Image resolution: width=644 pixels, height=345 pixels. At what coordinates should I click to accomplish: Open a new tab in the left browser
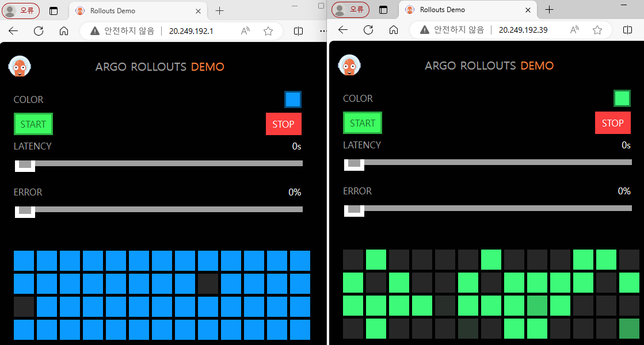point(220,11)
